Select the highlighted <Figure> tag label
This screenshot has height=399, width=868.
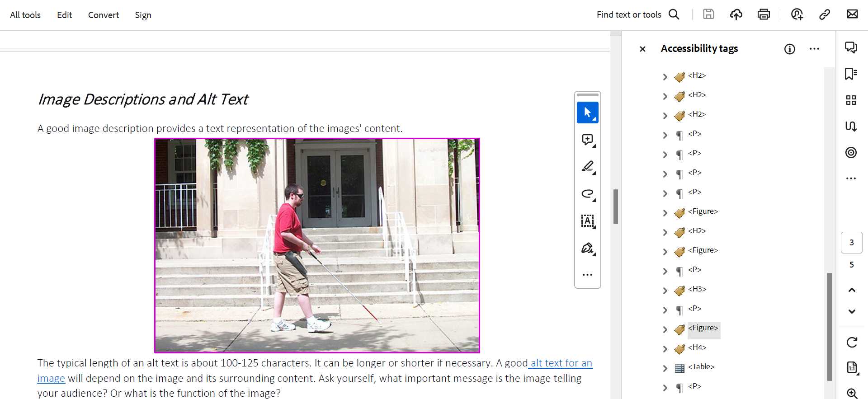click(x=703, y=328)
